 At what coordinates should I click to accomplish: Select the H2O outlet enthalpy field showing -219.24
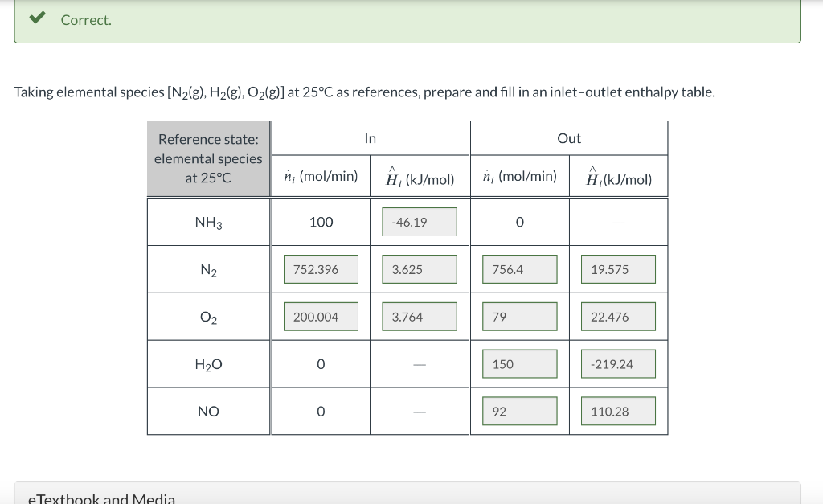tap(618, 363)
